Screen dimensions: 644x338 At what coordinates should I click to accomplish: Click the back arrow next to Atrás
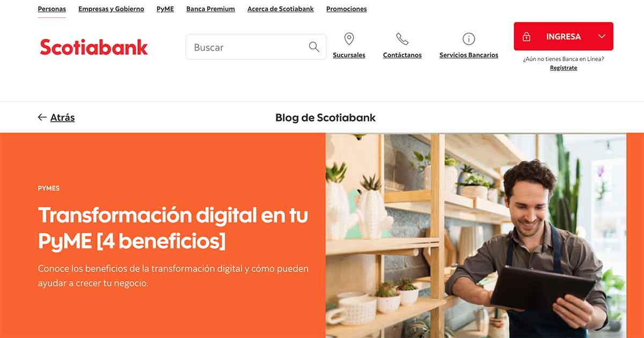click(x=42, y=117)
